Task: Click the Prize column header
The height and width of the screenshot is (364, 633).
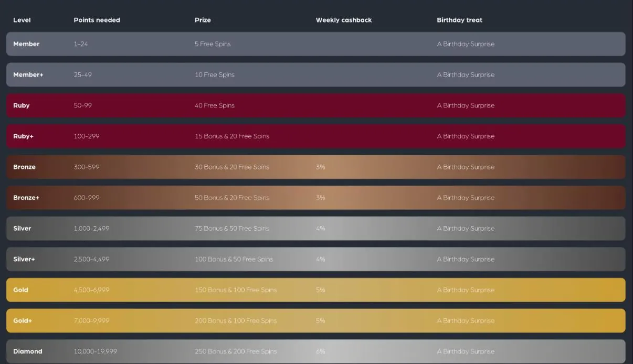Action: point(203,20)
